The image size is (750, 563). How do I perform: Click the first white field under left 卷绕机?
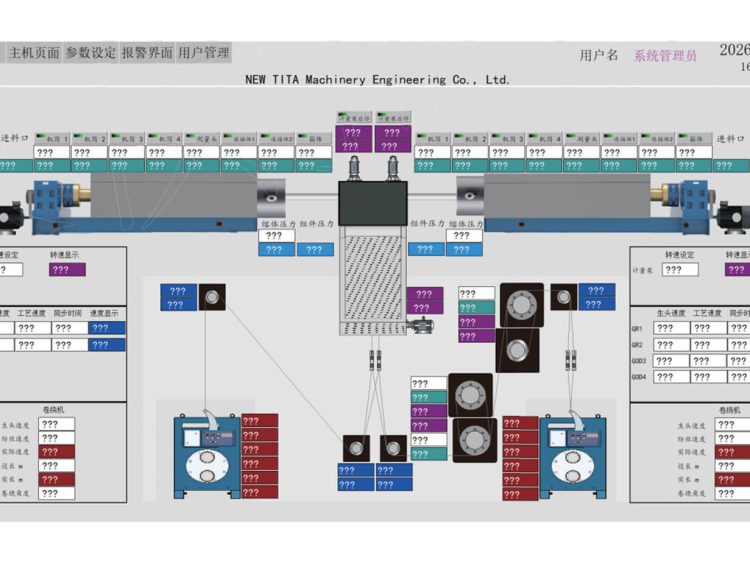[56, 424]
